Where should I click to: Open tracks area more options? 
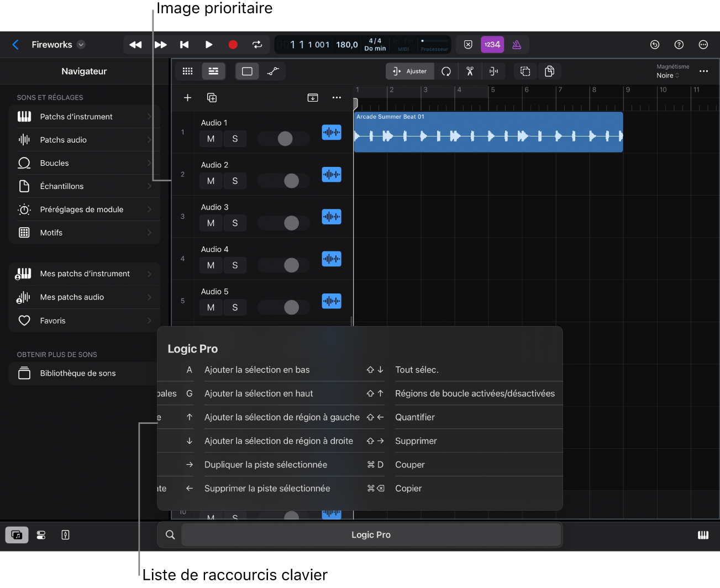(x=703, y=71)
